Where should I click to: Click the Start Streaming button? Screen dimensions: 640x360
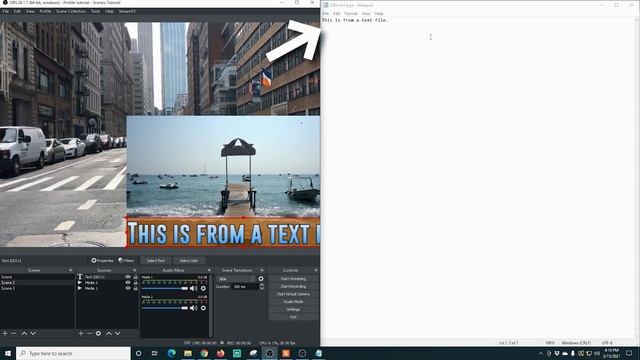click(x=293, y=279)
